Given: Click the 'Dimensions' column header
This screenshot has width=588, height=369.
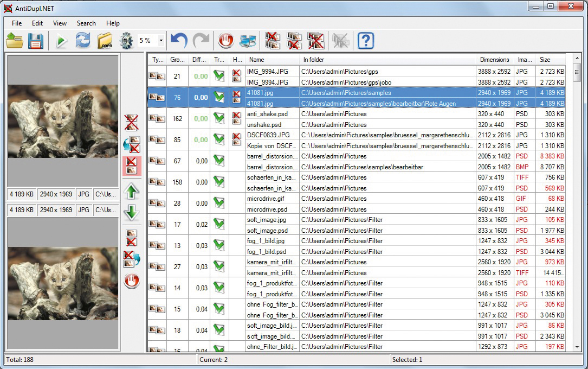Looking at the screenshot, I should [x=494, y=60].
